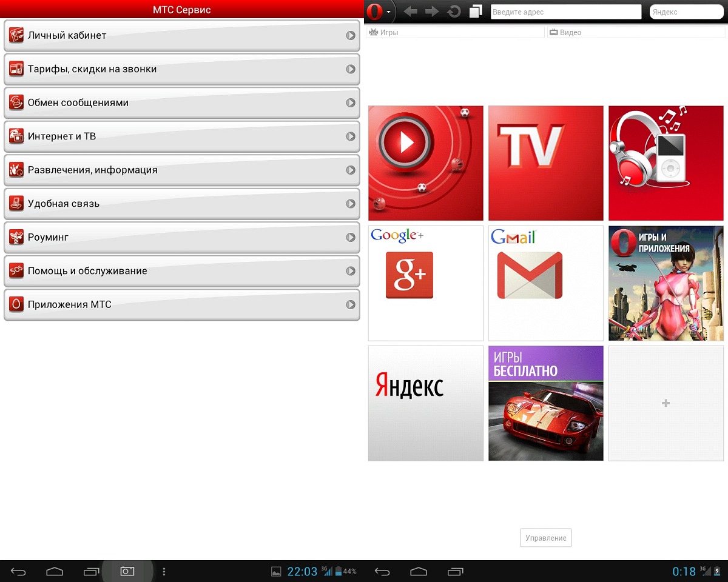Open the Яндекс speed dial tile
Image resolution: width=728 pixels, height=582 pixels.
click(426, 403)
